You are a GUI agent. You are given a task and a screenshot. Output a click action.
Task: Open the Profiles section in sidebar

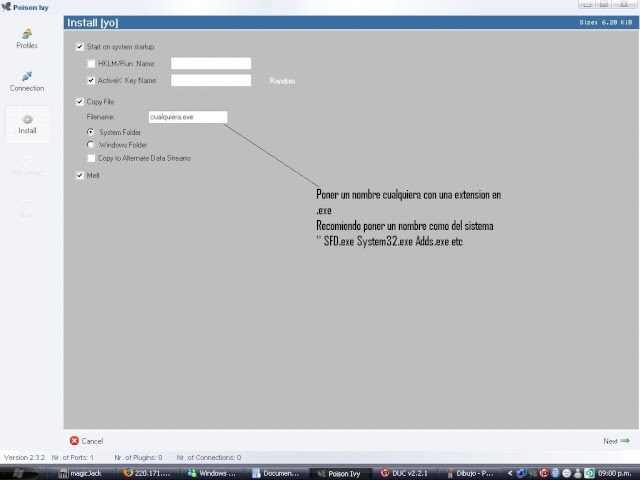27,39
